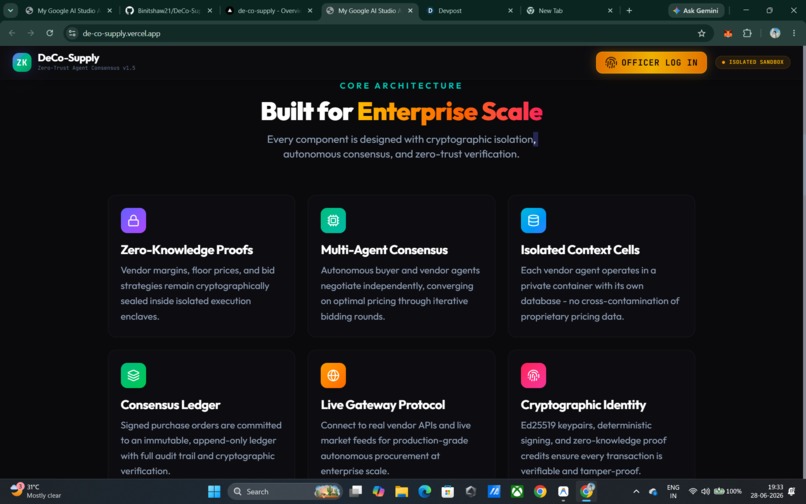Viewport: 806px width, 504px height.
Task: Click the OFFICER LOG IN button
Action: point(651,62)
